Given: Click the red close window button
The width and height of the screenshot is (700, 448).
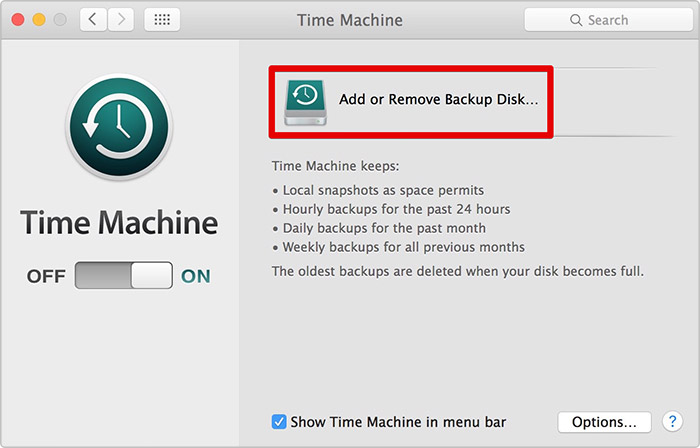Looking at the screenshot, I should pyautogui.click(x=18, y=20).
